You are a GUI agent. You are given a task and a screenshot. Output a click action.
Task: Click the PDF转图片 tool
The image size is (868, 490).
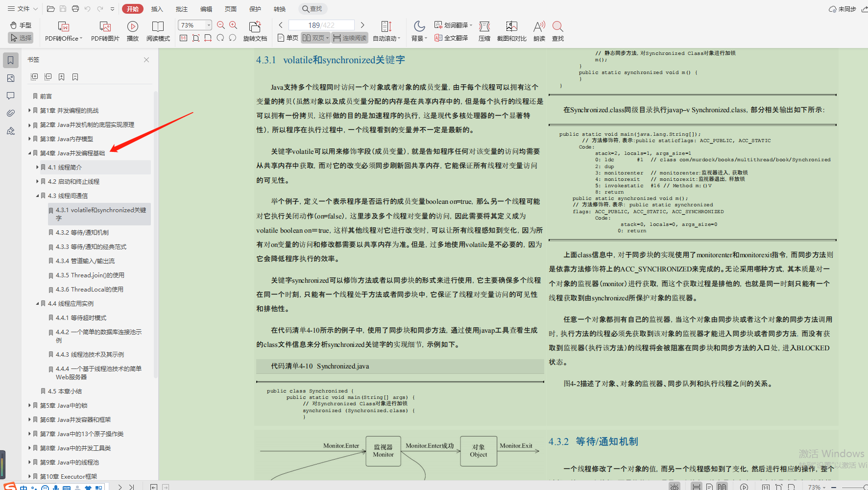pyautogui.click(x=105, y=31)
